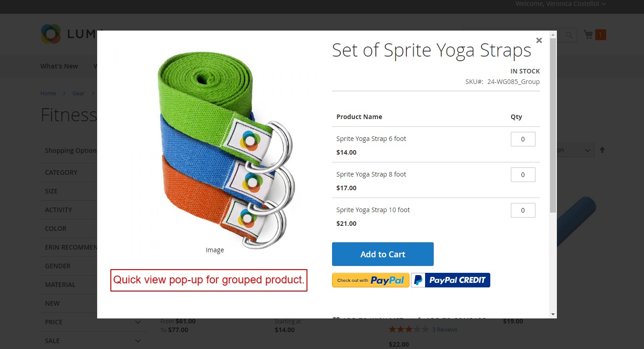Open the 3 Reviews link

(445, 329)
